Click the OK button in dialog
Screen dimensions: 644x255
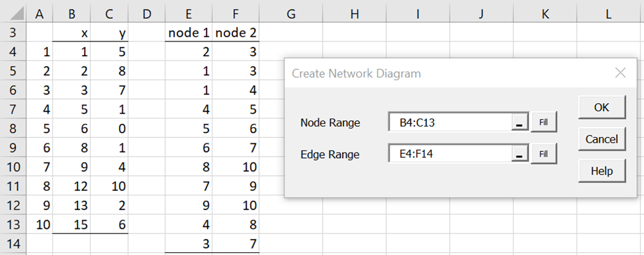602,107
